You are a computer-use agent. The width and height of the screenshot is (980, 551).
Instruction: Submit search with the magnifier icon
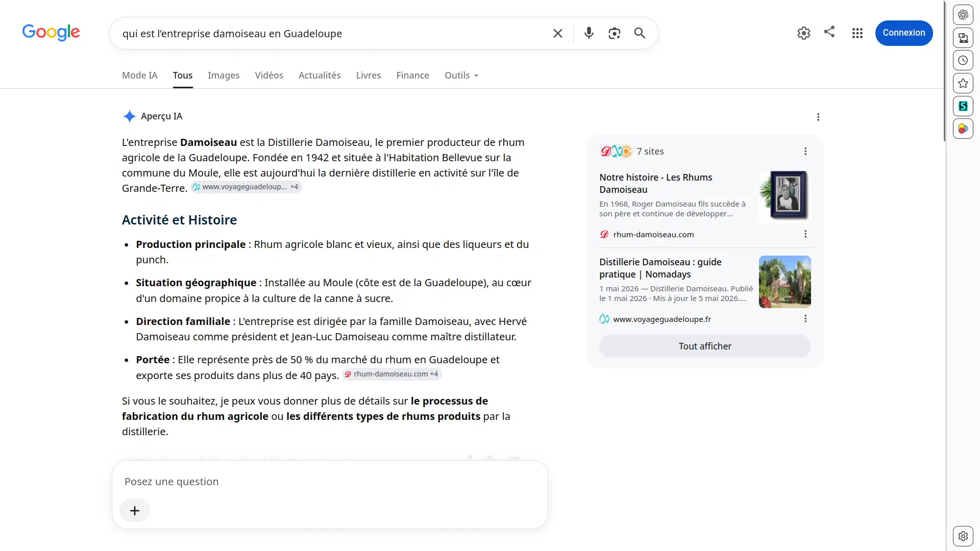pos(640,33)
